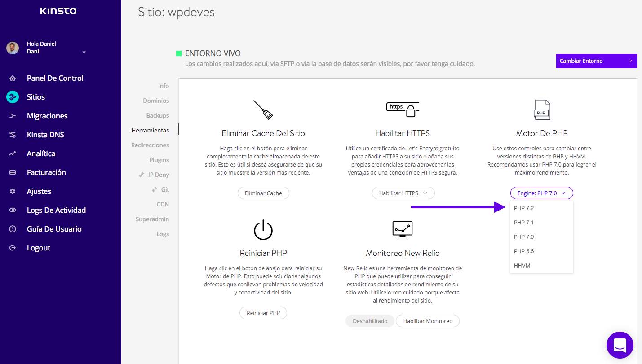The image size is (642, 364).
Task: Open the Habilitar HTTPS dropdown
Action: 403,193
